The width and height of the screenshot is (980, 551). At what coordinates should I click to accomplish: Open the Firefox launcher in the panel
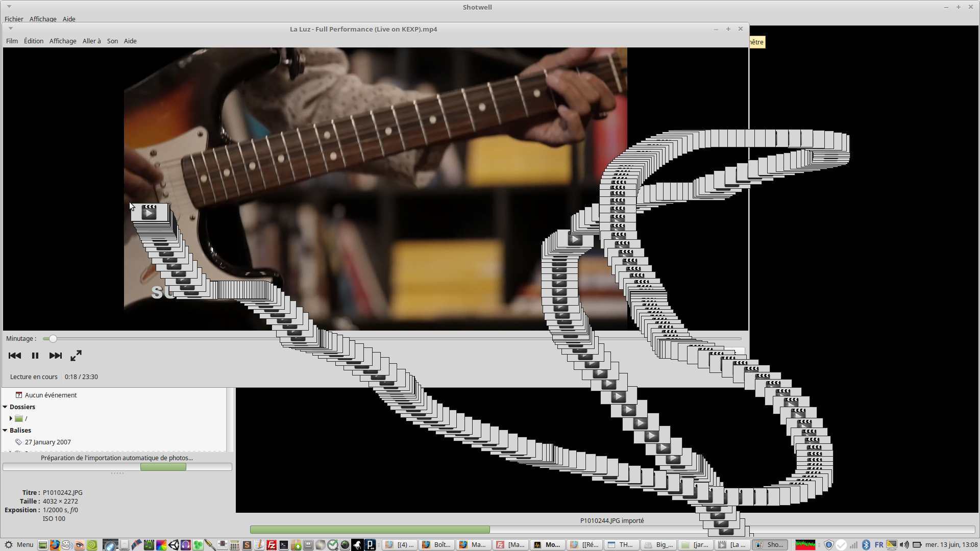(x=55, y=545)
